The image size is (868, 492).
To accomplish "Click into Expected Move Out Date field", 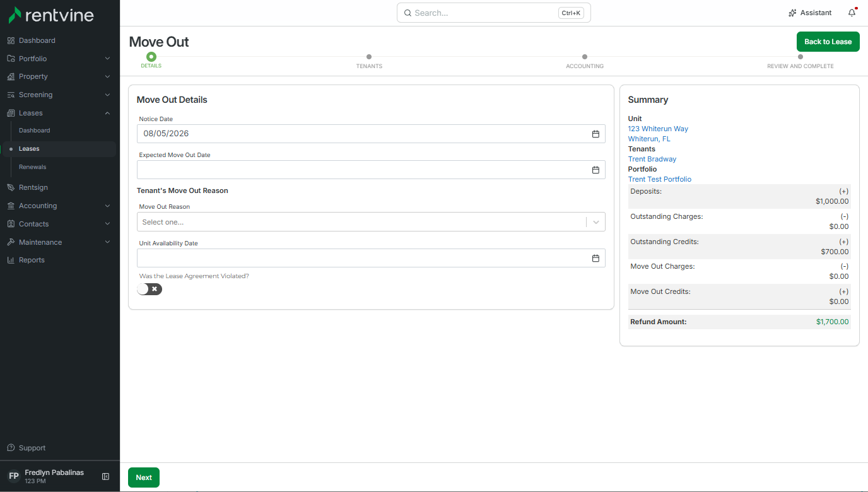I will 371,170.
